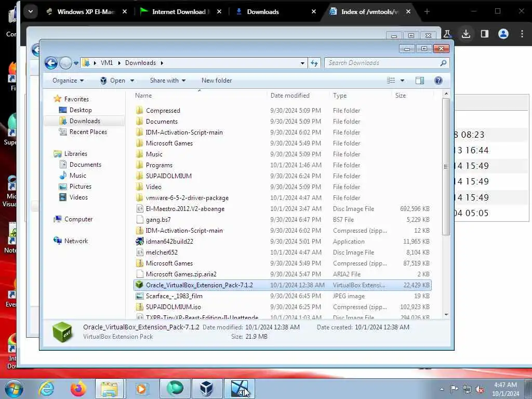Click the refresh button next to address bar
The width and height of the screenshot is (532, 399).
(x=314, y=63)
